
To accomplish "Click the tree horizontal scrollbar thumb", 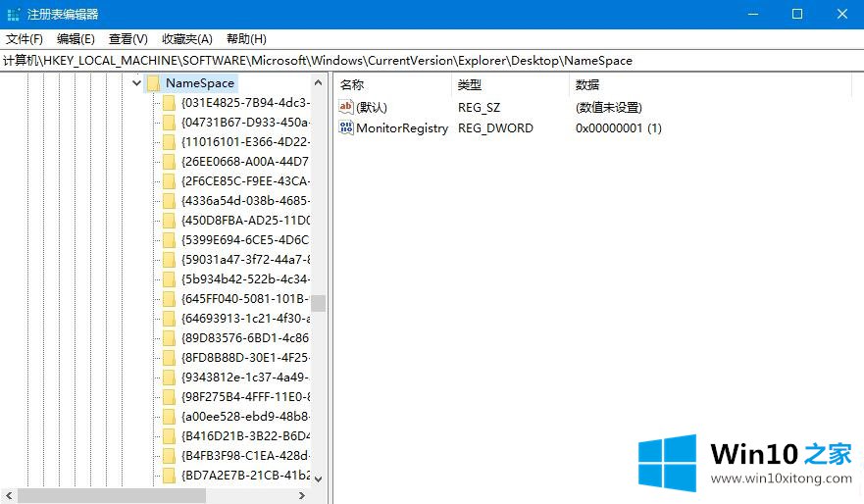I will point(111,496).
